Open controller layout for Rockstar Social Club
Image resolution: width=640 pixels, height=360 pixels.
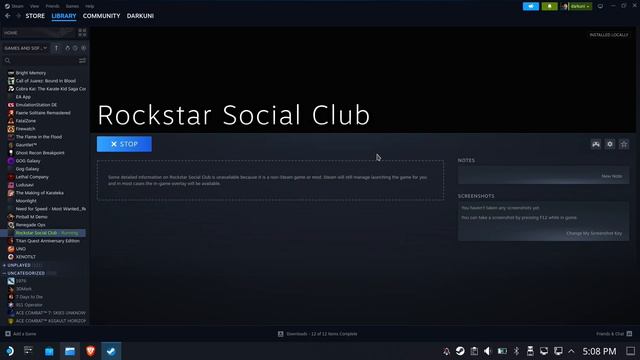(596, 144)
